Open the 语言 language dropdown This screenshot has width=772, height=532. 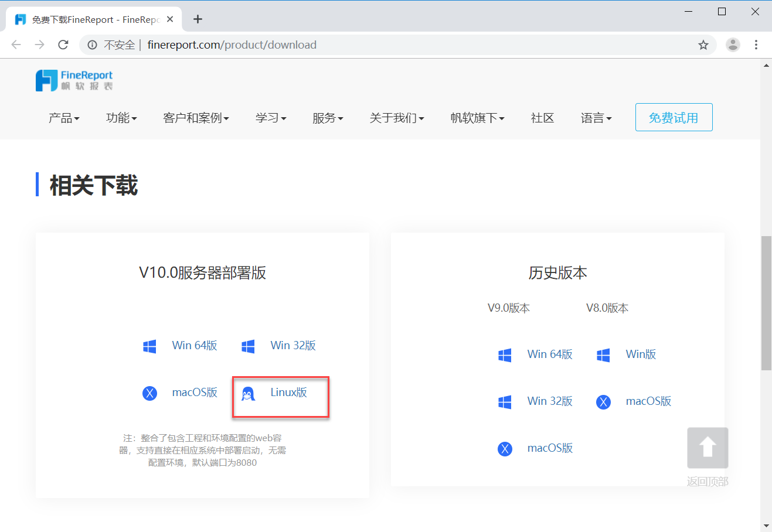click(x=596, y=118)
